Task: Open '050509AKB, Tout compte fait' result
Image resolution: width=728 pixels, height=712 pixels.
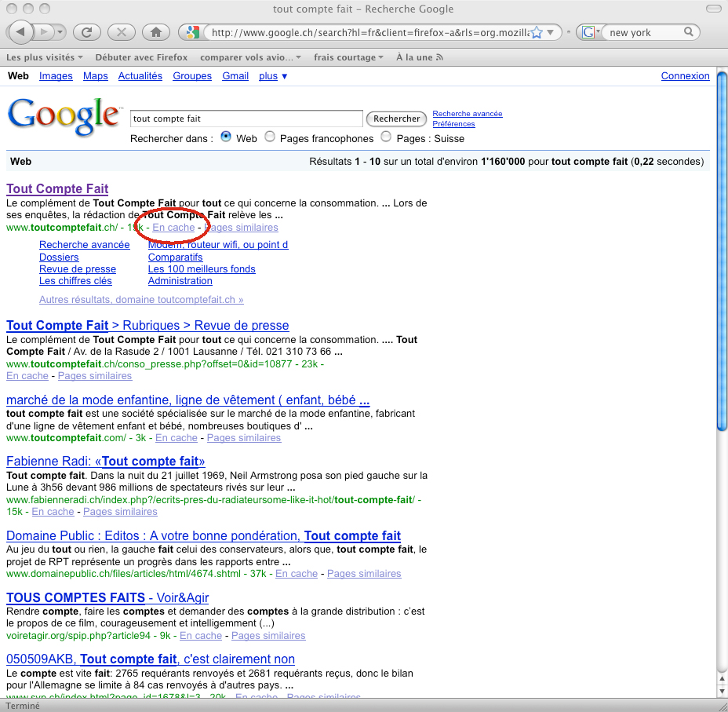Action: tap(151, 659)
